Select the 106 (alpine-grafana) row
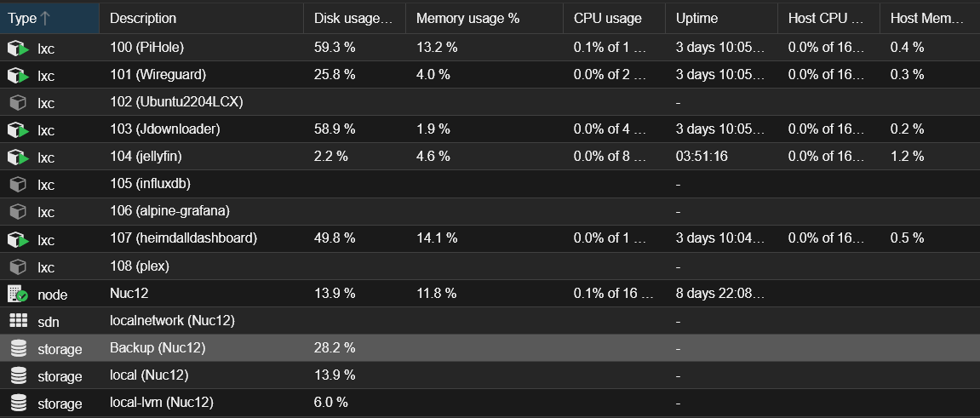980x418 pixels. (x=490, y=211)
